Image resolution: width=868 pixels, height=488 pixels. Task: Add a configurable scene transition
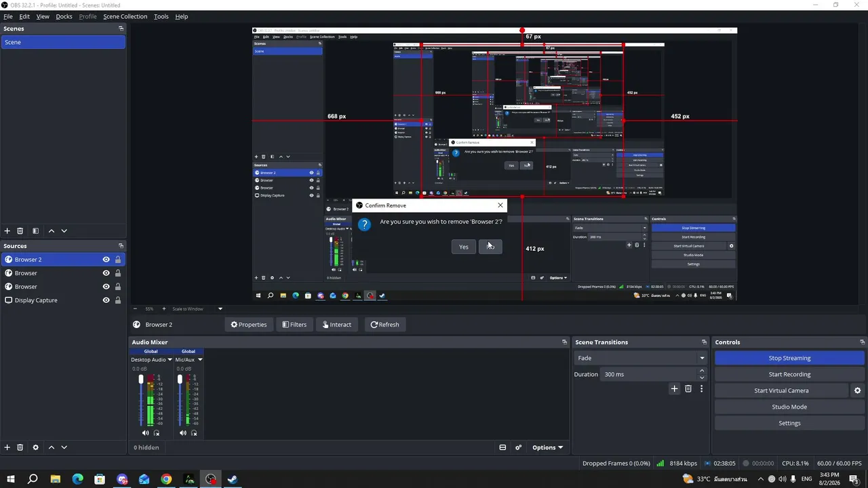coord(674,389)
